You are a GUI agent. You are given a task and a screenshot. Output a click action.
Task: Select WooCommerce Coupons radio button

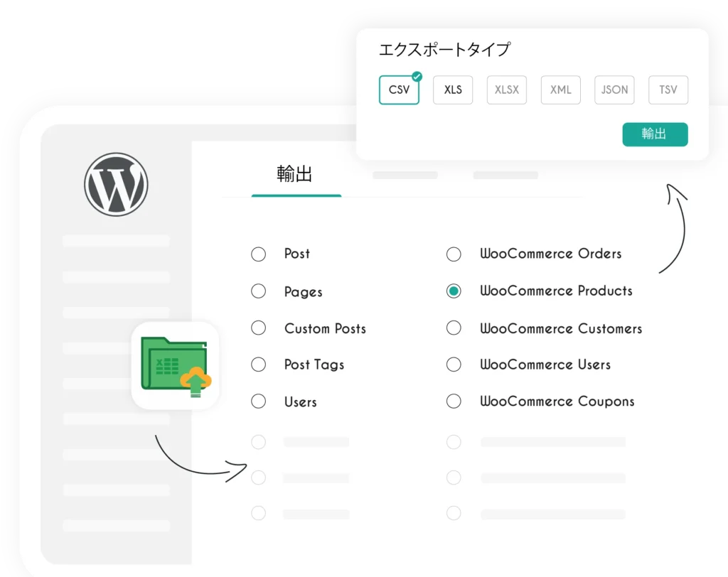pos(454,401)
